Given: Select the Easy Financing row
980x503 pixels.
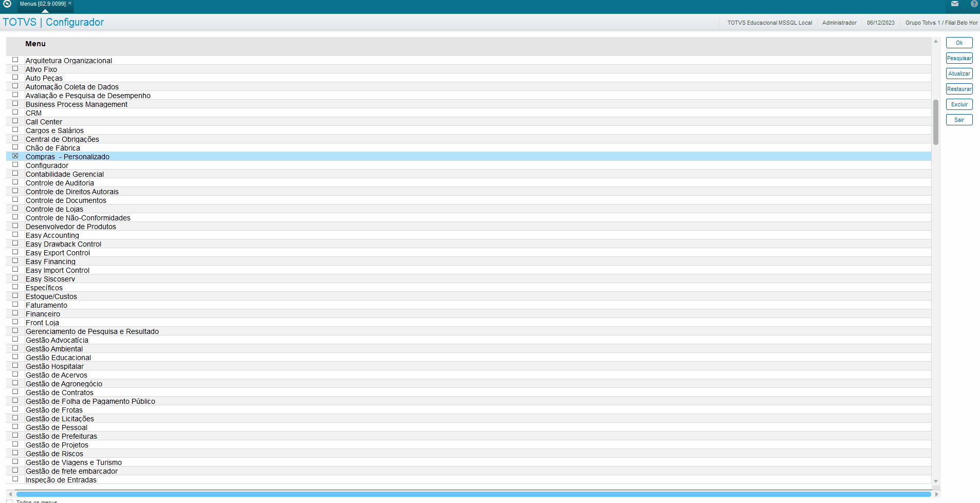Looking at the screenshot, I should coord(469,262).
